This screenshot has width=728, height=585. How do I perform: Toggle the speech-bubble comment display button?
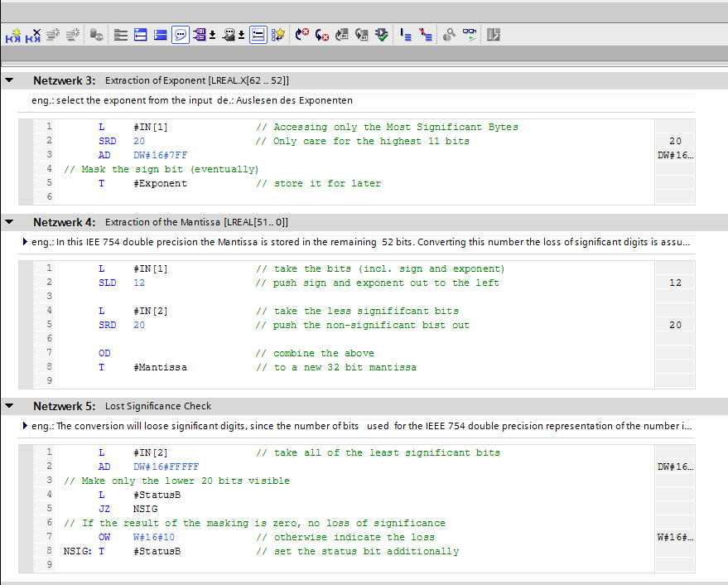coord(181,35)
